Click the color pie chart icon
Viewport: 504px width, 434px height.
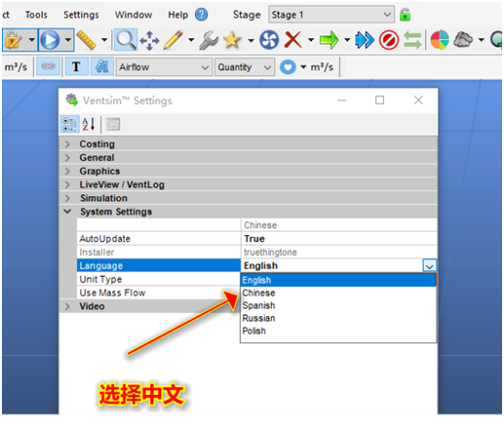coord(440,40)
